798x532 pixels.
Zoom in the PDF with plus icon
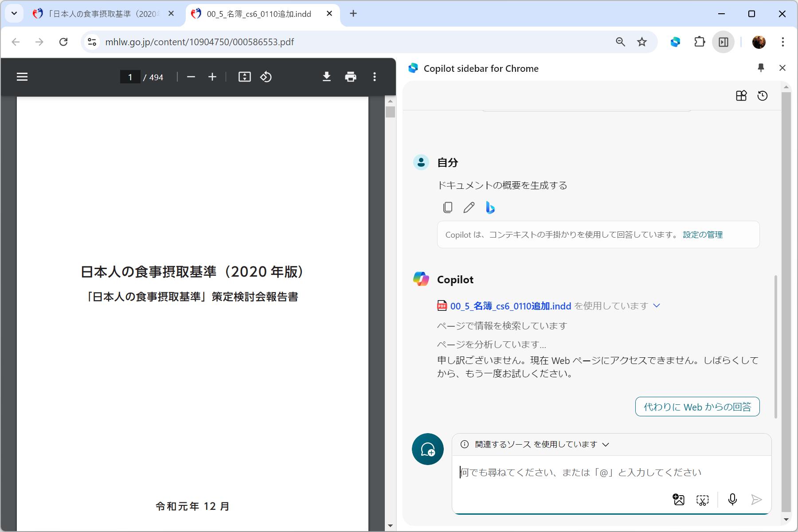(212, 77)
